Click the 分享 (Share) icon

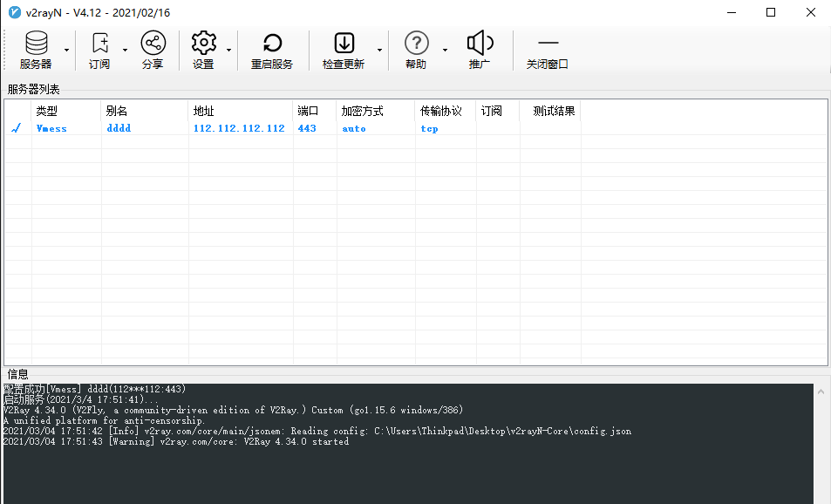pyautogui.click(x=153, y=42)
